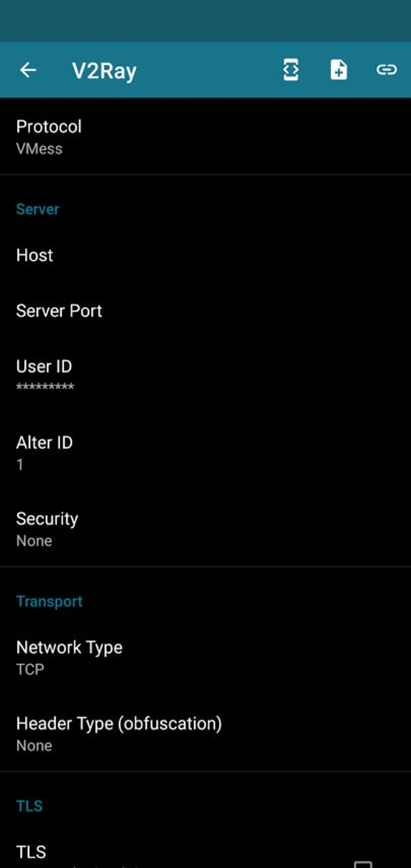Tap the V2Ray title text
Screen dimensions: 411x868
pos(104,71)
